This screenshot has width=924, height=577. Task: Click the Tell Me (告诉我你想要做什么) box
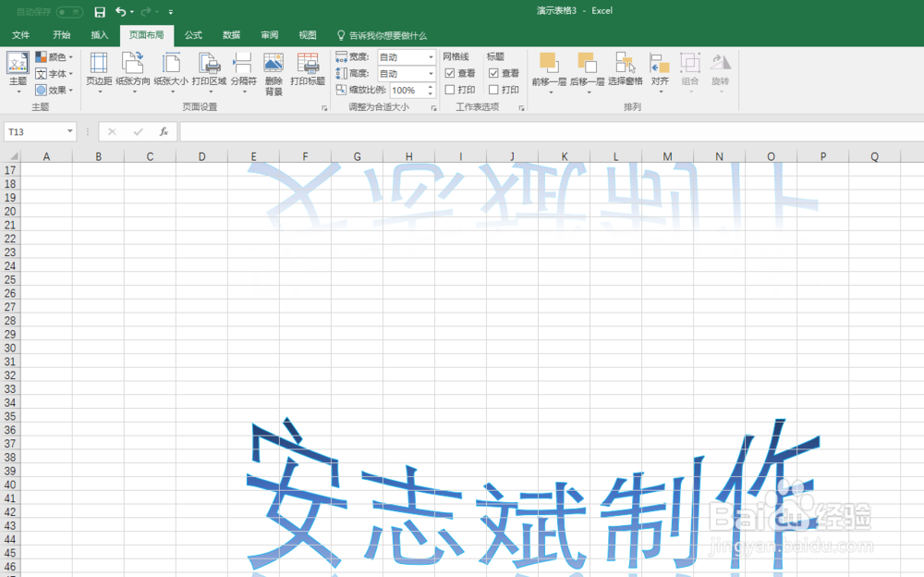point(382,35)
